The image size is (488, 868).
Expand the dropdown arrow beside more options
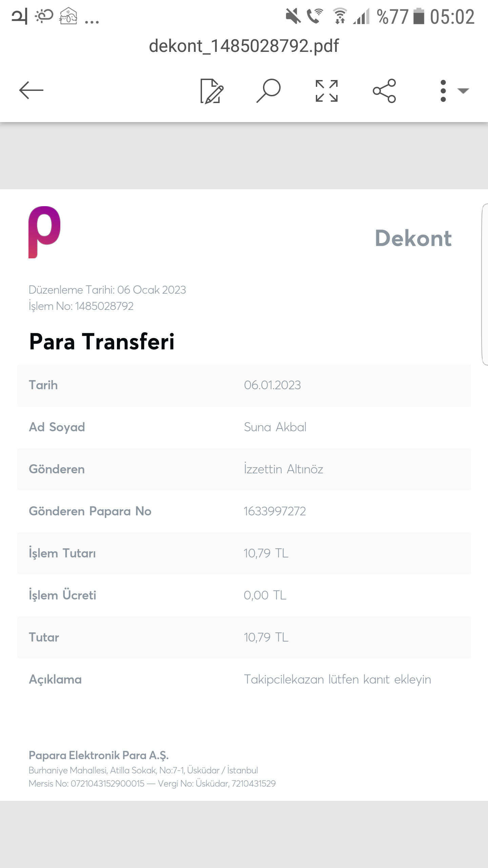(463, 91)
